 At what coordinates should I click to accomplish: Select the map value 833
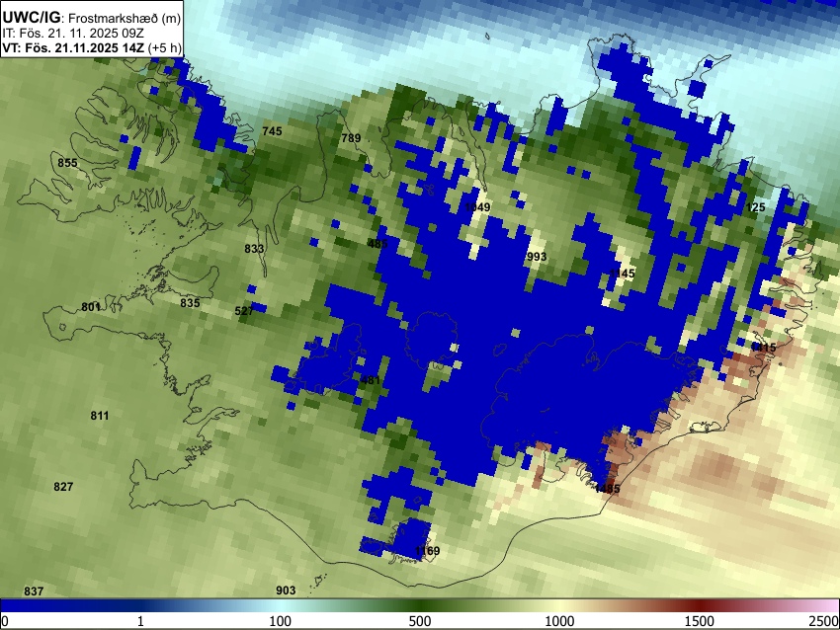click(x=254, y=249)
